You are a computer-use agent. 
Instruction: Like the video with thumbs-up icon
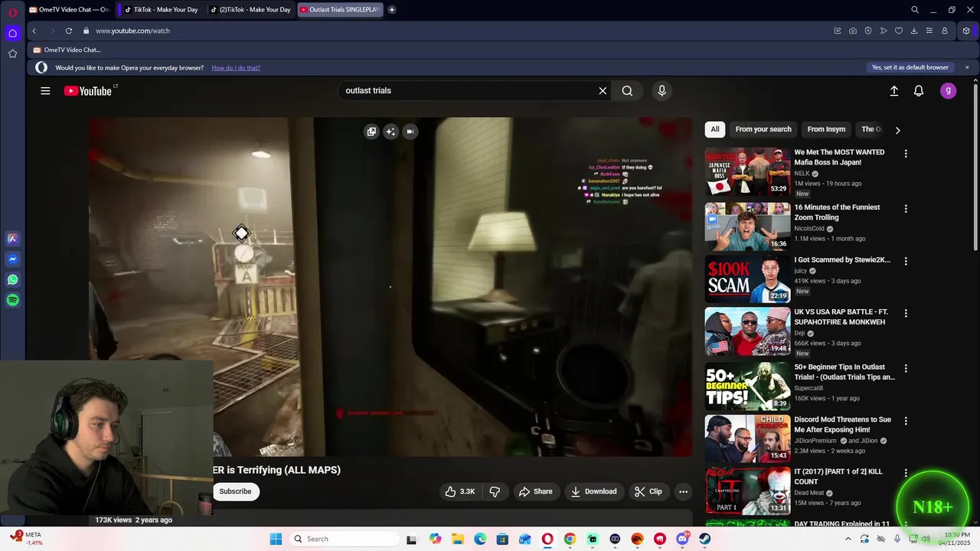(459, 491)
